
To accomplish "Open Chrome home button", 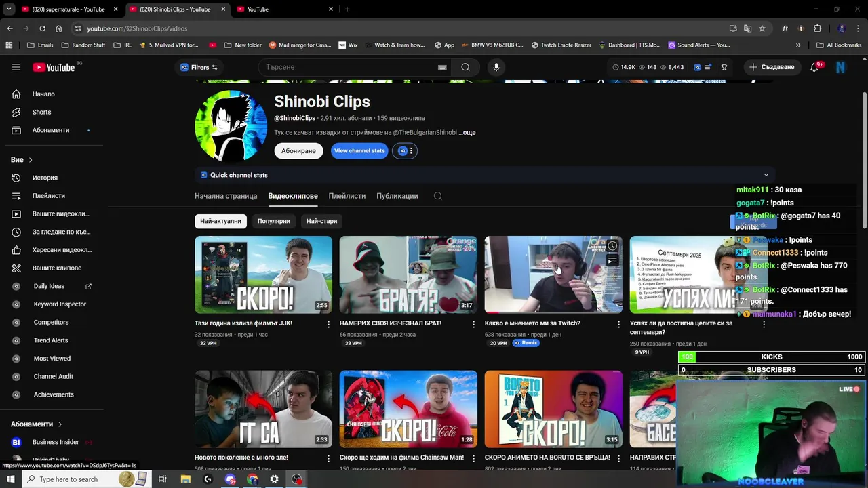I will point(59,28).
